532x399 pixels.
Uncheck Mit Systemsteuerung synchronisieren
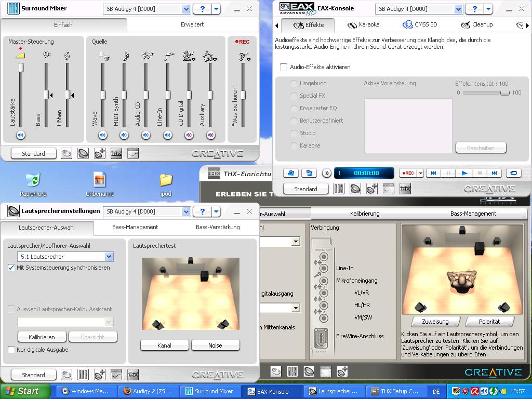11,268
